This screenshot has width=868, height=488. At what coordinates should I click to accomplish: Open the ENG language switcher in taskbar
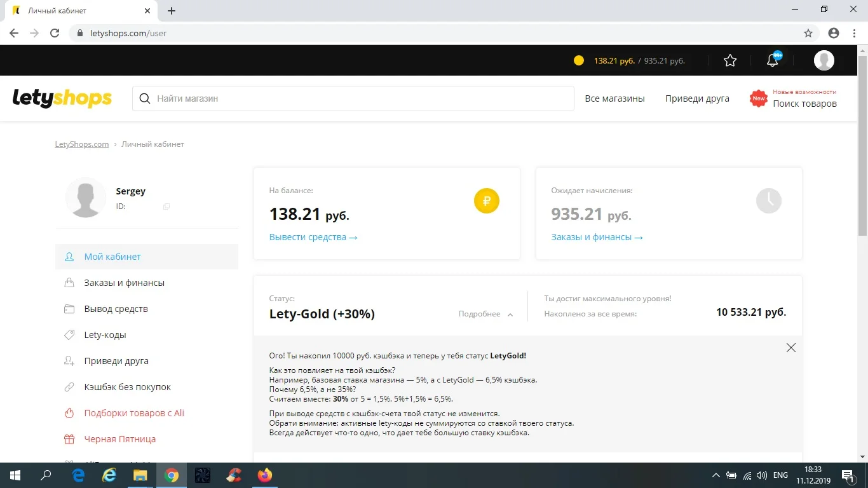[780, 475]
